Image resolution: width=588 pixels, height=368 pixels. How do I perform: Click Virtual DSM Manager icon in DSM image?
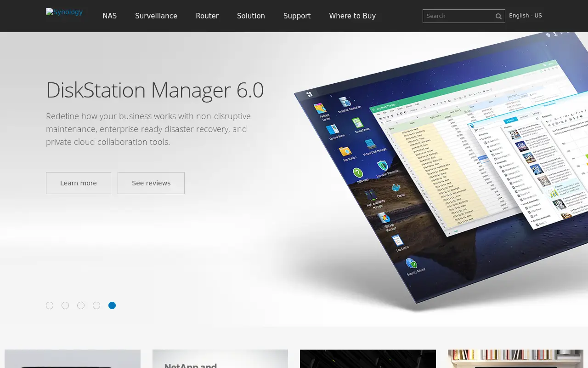[x=371, y=144]
